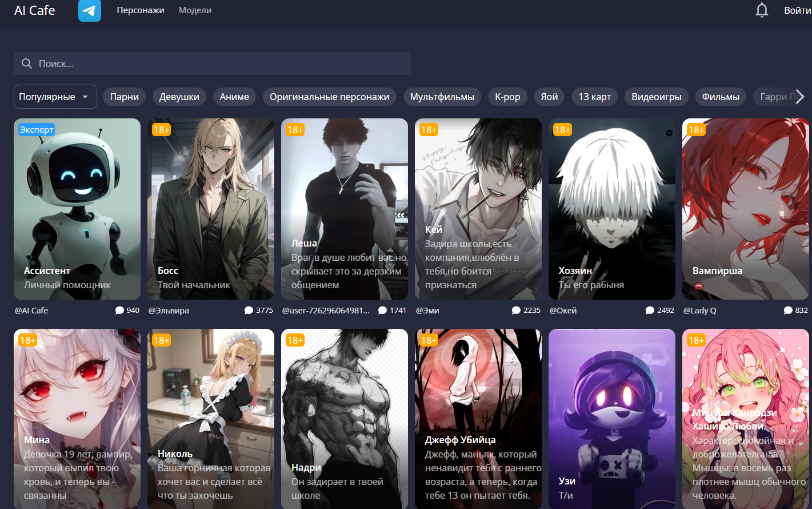812x509 pixels.
Task: Click the search magnifier icon
Action: click(26, 63)
